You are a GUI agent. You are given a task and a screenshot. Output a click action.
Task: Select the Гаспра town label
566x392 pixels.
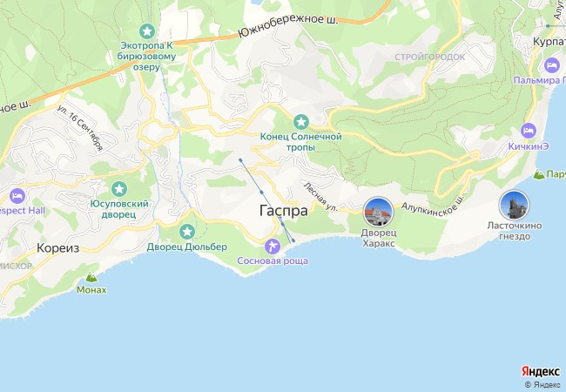coord(284,211)
